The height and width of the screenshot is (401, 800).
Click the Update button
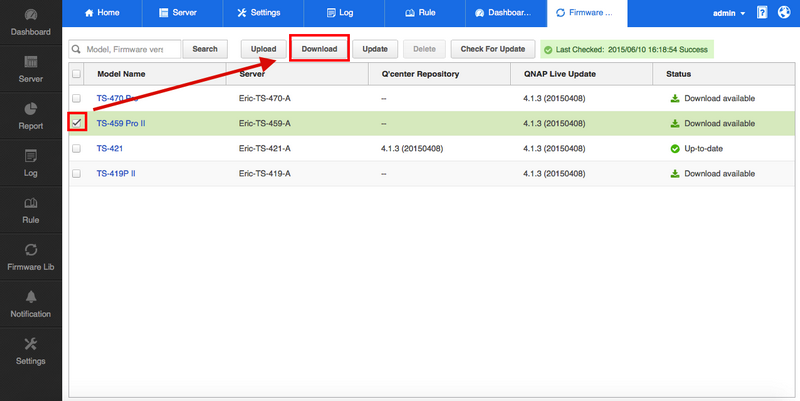pos(375,49)
